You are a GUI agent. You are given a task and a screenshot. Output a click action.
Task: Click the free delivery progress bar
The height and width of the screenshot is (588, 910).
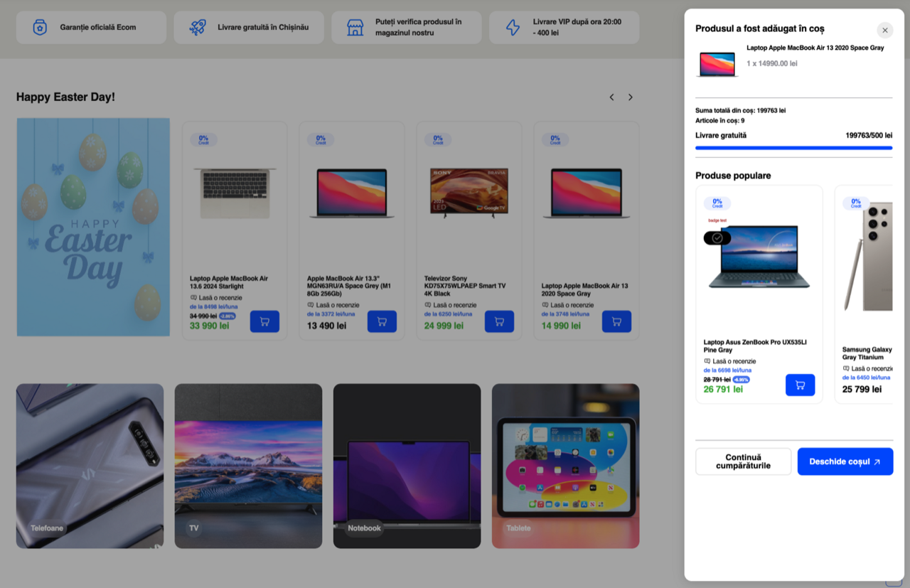pos(793,148)
